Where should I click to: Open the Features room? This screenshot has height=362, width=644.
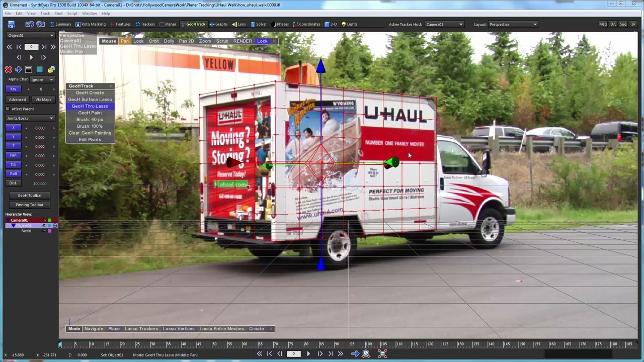tap(120, 24)
